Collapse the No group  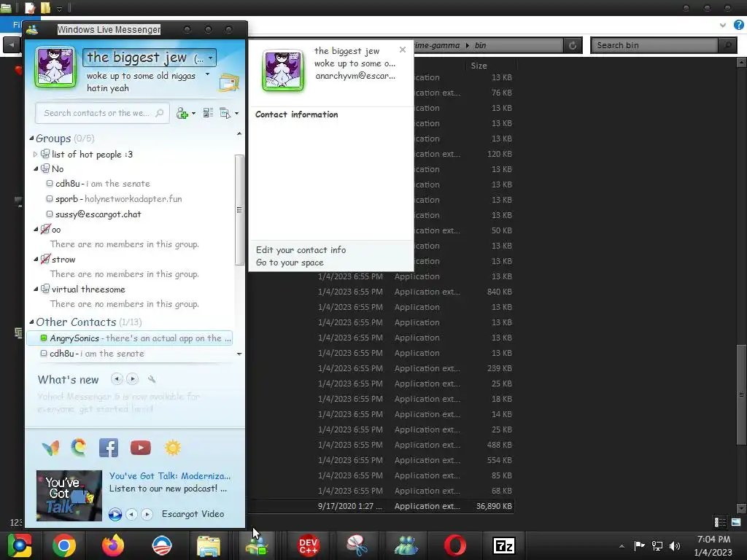[36, 168]
